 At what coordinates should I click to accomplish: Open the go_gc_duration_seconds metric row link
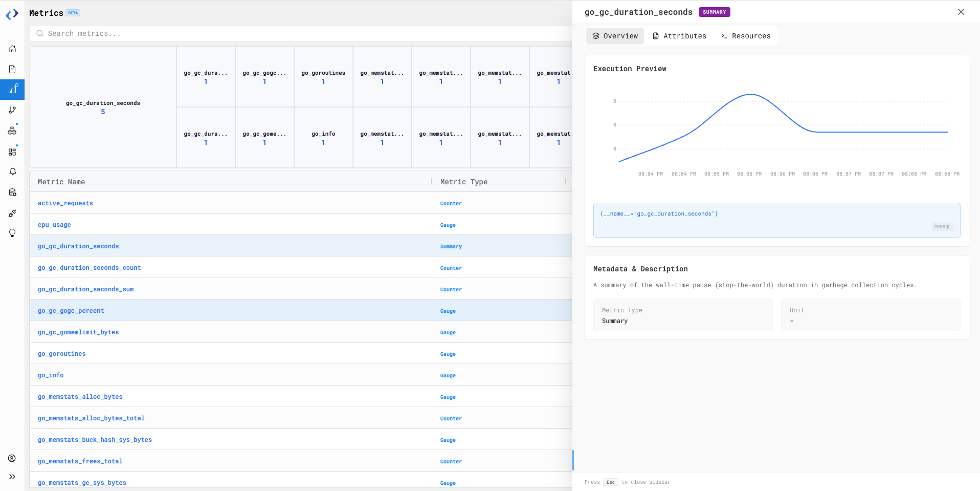coord(78,246)
